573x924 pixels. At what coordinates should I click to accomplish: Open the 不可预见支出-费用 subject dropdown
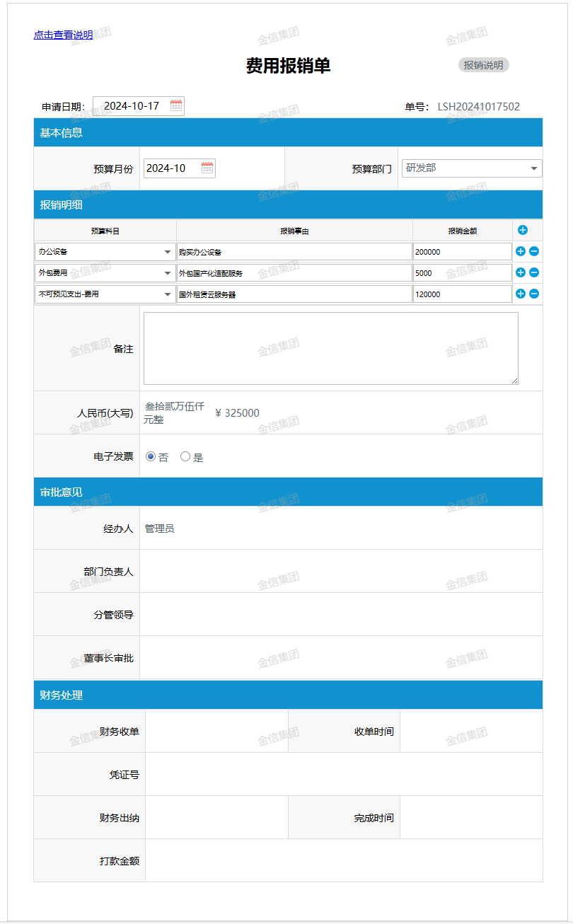click(105, 294)
